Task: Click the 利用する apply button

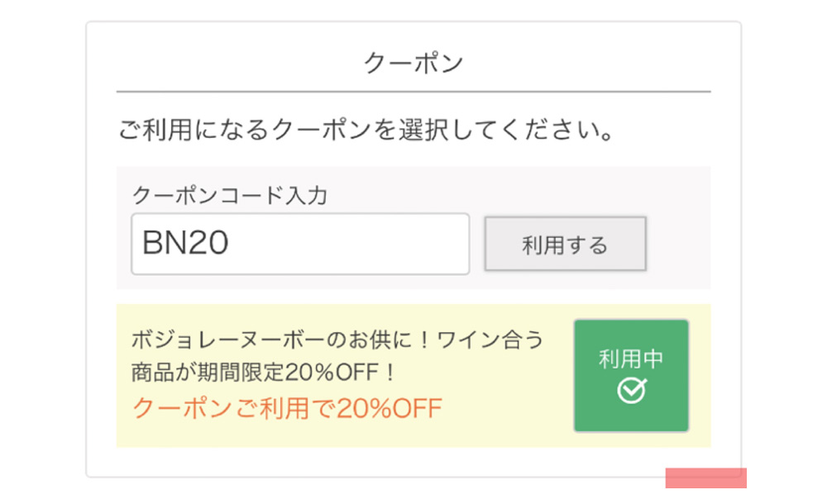Action: [x=566, y=244]
